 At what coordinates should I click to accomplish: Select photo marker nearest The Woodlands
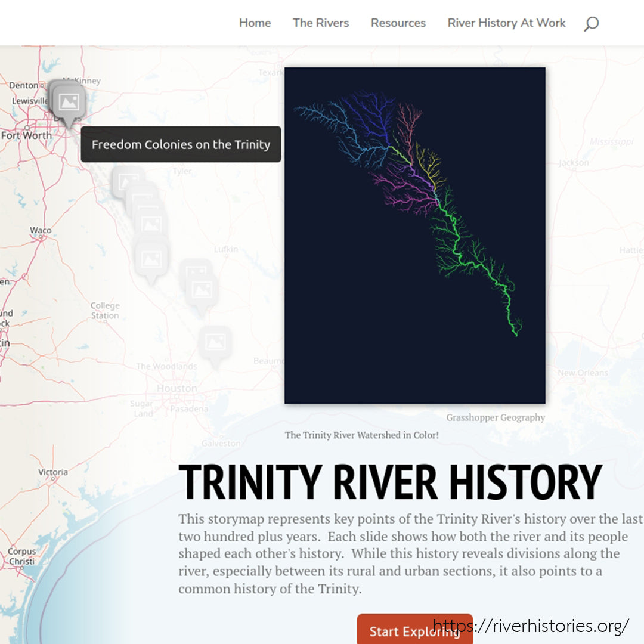coord(215,343)
